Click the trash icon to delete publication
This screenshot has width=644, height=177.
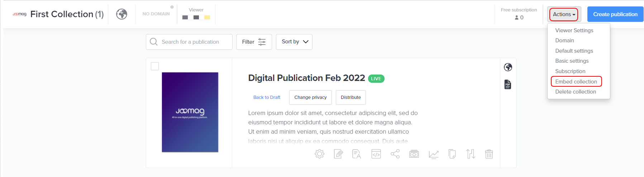pos(489,154)
